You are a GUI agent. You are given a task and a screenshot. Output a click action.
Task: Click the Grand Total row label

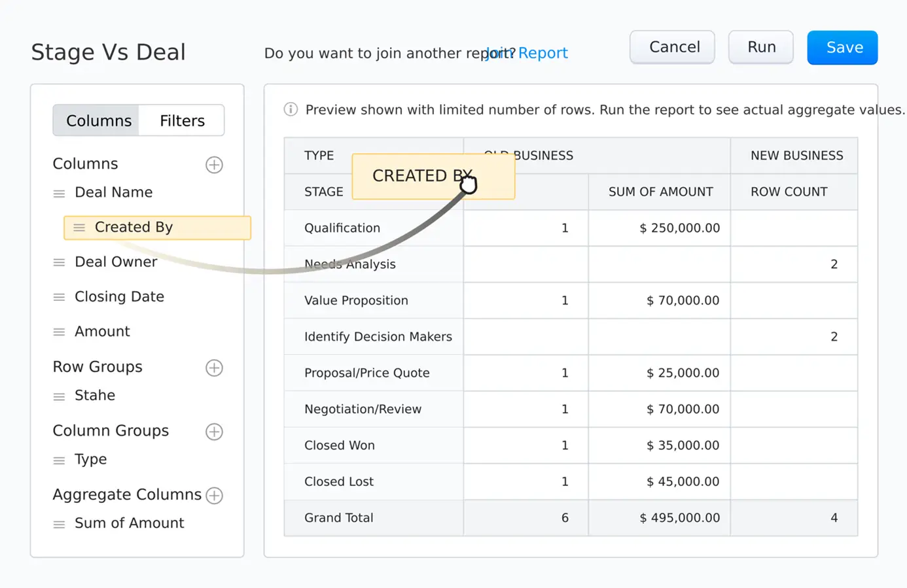click(338, 518)
